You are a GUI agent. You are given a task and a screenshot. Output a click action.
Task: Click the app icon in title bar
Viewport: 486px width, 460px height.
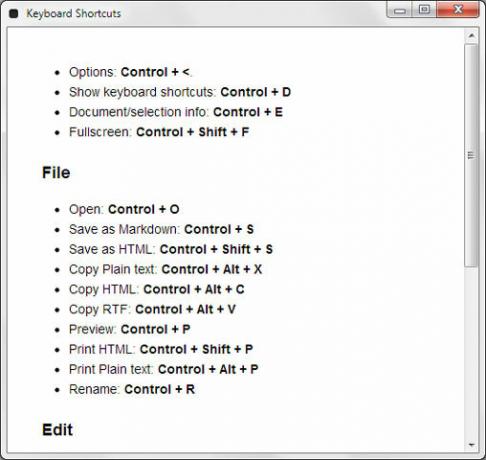click(14, 14)
